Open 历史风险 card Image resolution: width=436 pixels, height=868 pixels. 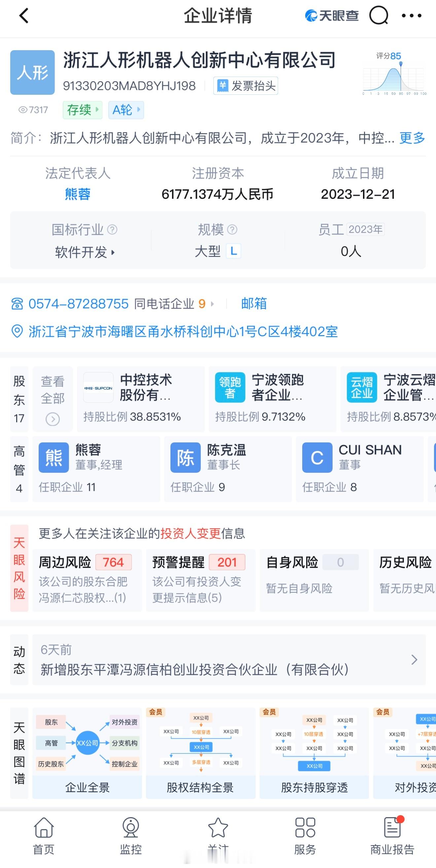[x=405, y=580]
